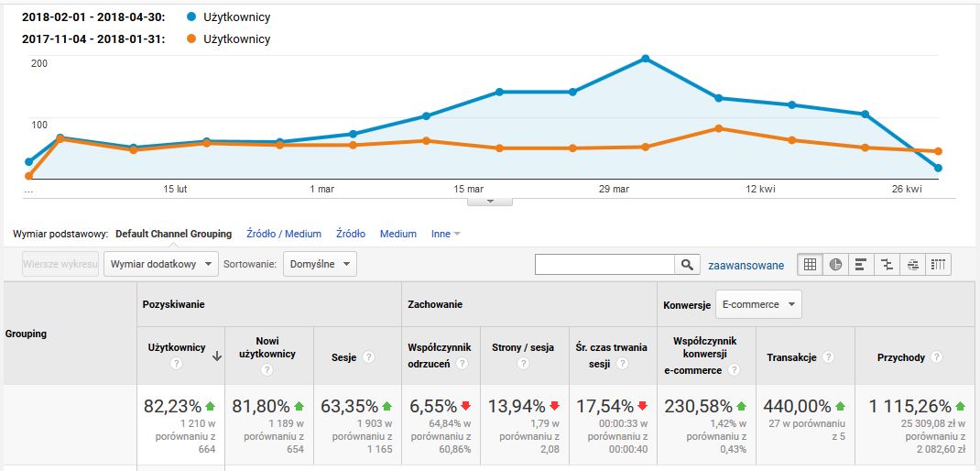This screenshot has height=471, width=980.
Task: Sort by Nowi użytkownicy column header
Action: [267, 347]
